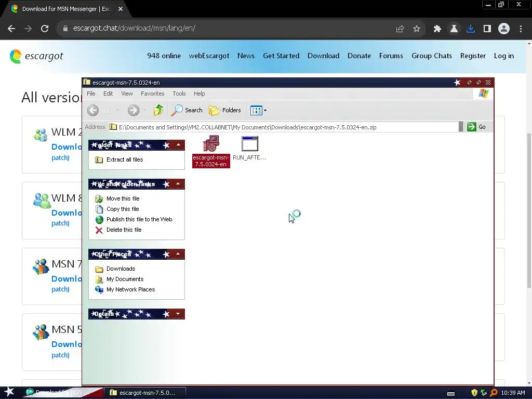Open the Help menu in Explorer
Screen dimensions: 532x399
199,94
